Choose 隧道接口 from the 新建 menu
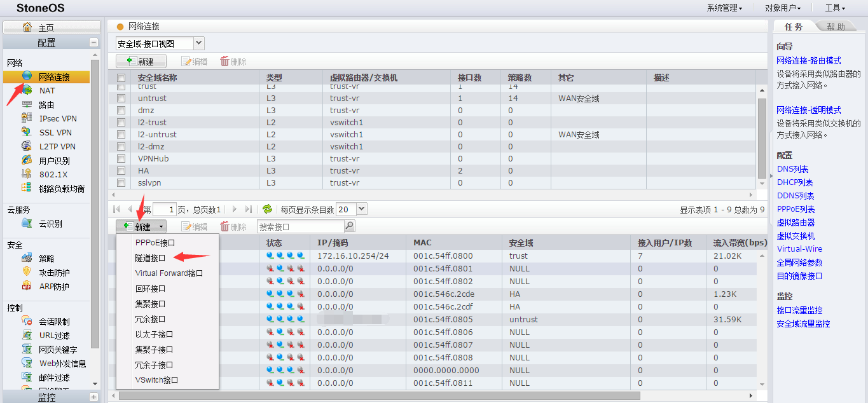This screenshot has width=868, height=403. point(168,258)
